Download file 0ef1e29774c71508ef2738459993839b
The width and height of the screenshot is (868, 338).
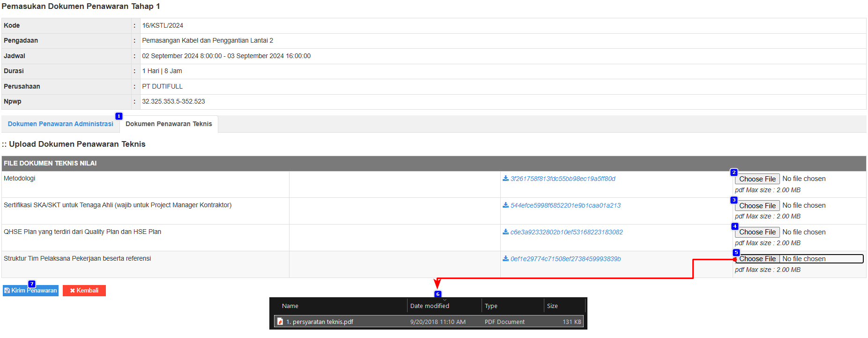tap(562, 259)
